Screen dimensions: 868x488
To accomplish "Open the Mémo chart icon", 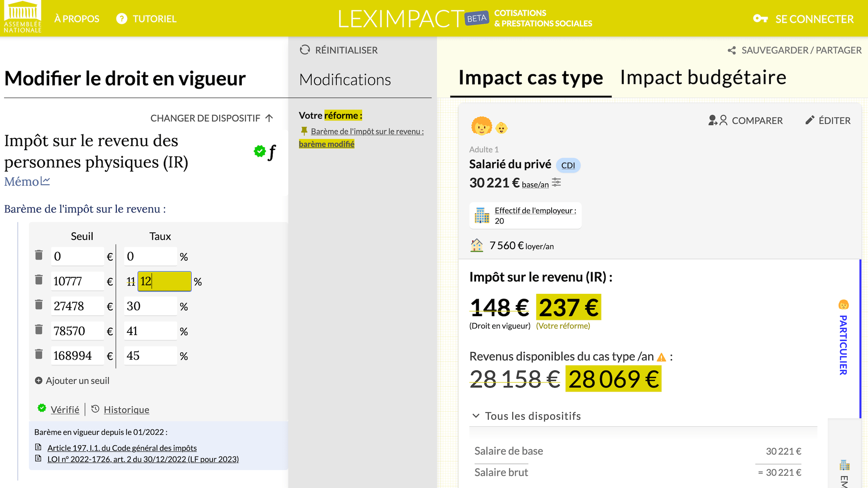I will point(46,181).
